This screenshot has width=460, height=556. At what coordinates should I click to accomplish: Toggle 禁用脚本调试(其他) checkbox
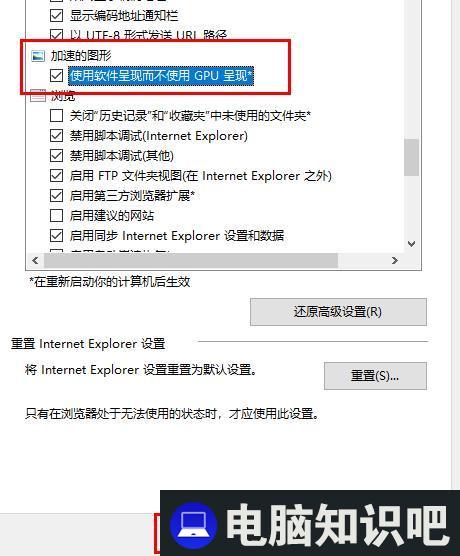coord(56,155)
